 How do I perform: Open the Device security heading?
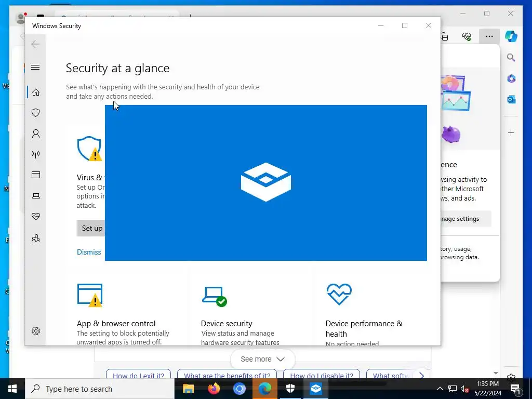227,323
